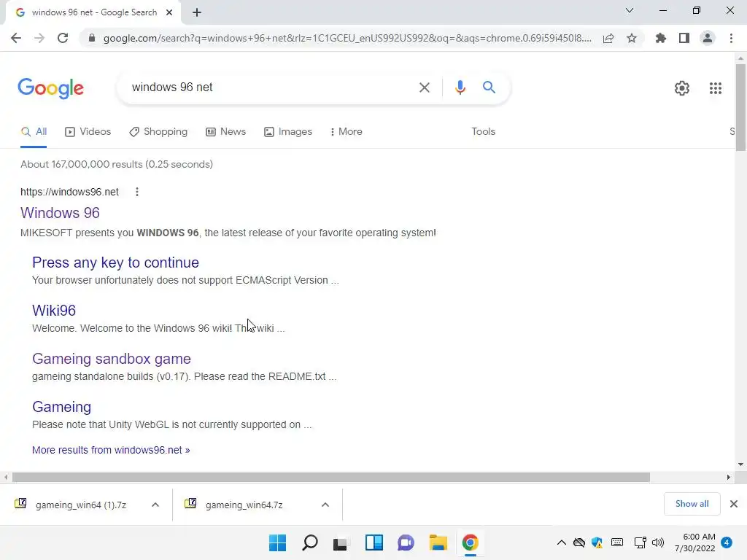747x560 pixels.
Task: Clear the search box text
Action: click(x=424, y=87)
